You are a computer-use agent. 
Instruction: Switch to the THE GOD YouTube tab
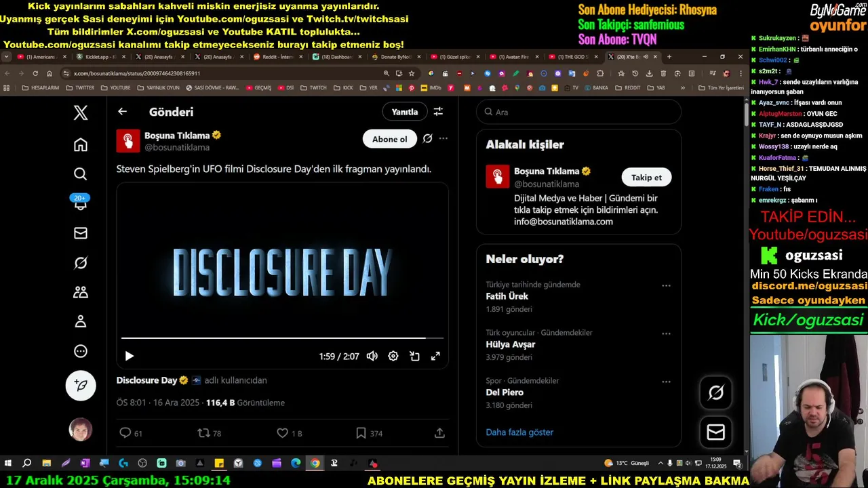(572, 57)
